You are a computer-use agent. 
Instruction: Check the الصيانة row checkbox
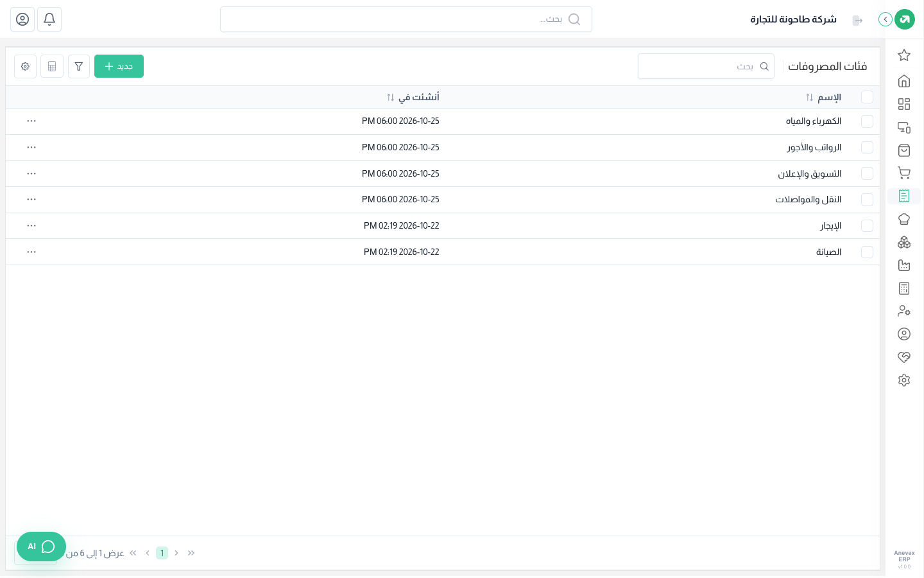[868, 252]
